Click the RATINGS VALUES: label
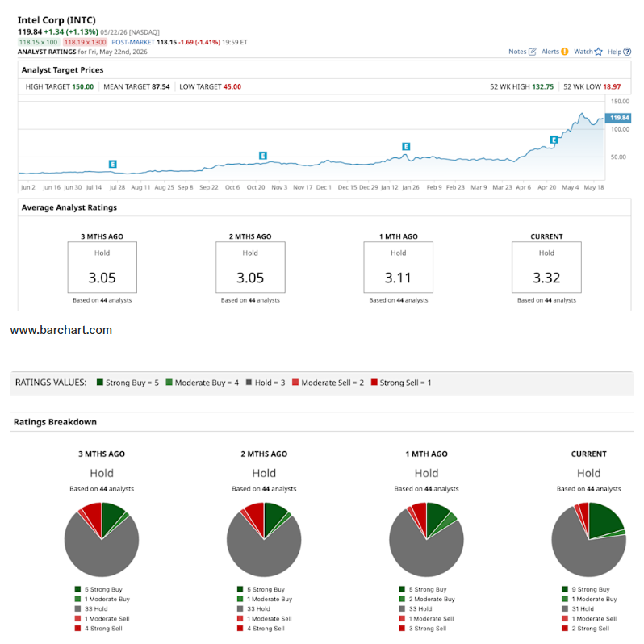The image size is (644, 644). click(x=51, y=383)
